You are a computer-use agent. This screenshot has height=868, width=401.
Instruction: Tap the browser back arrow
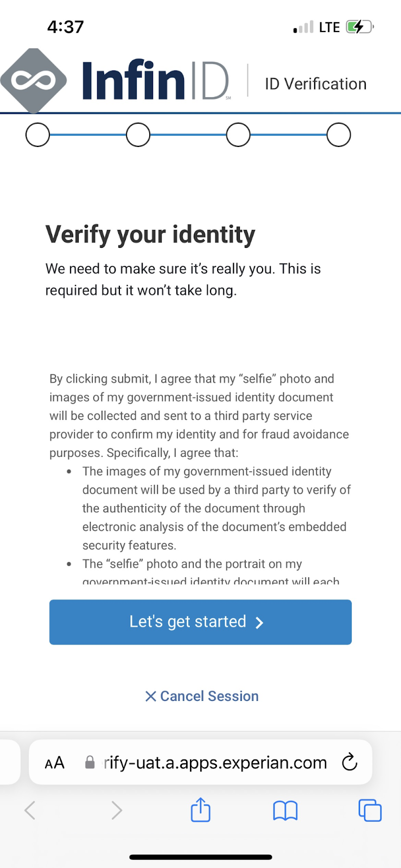click(30, 810)
